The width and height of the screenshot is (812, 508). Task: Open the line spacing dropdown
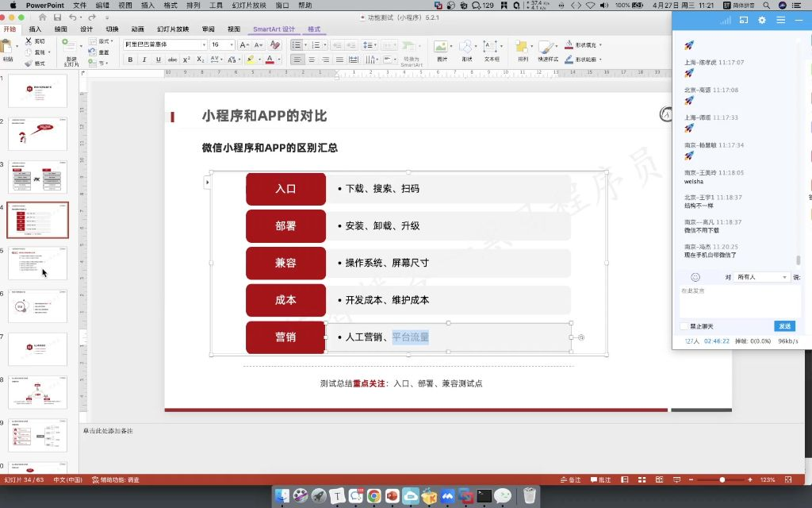point(369,45)
